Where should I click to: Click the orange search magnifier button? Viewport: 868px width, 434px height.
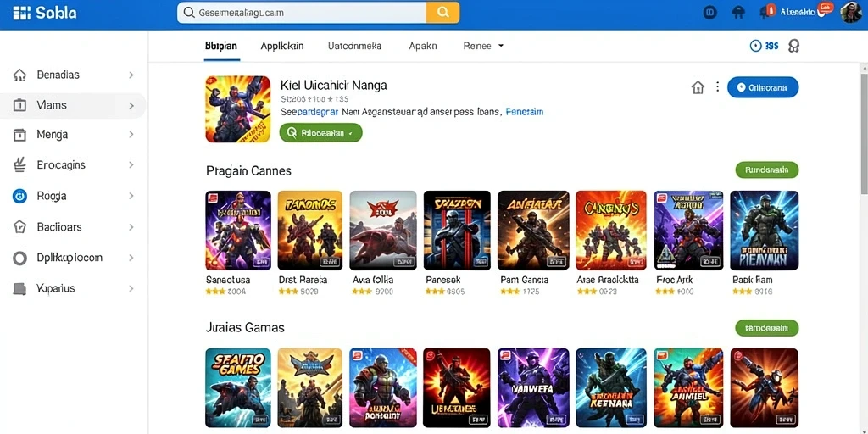point(442,12)
